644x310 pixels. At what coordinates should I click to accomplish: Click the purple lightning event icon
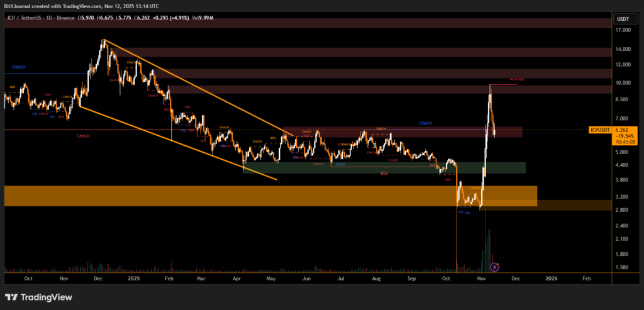[x=494, y=267]
